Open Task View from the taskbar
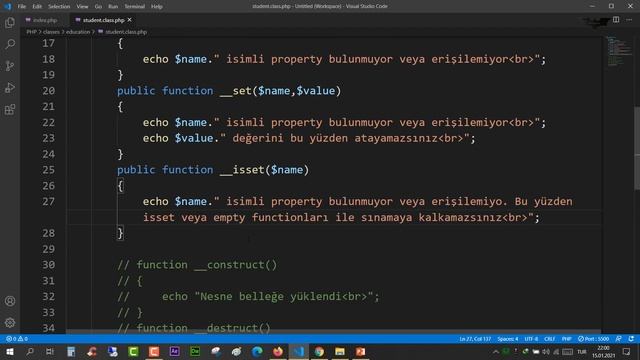The width and height of the screenshot is (640, 360). (50, 351)
